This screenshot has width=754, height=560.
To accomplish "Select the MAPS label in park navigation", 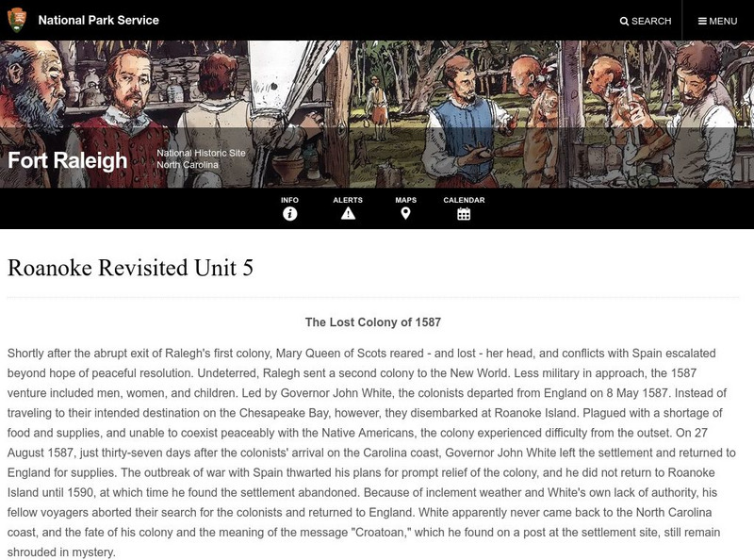I will pyautogui.click(x=406, y=200).
